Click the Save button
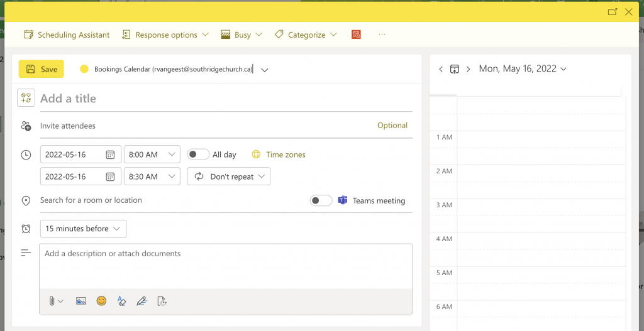644x331 pixels. point(42,69)
